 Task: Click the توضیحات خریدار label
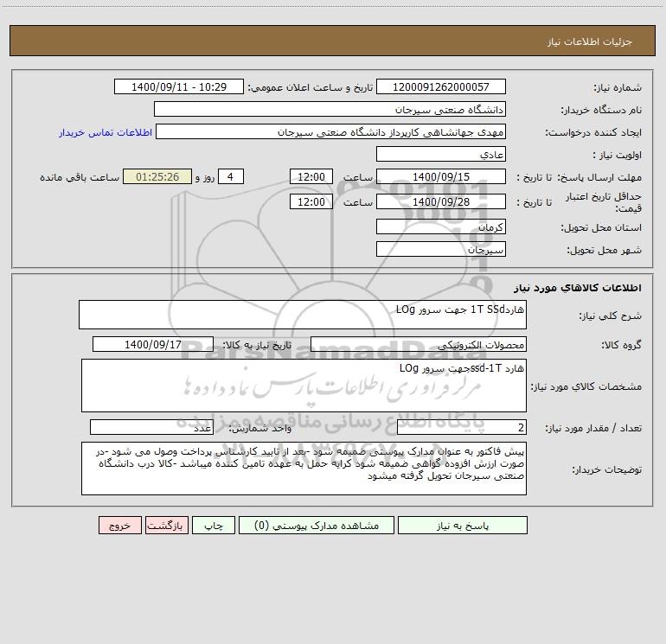point(607,469)
